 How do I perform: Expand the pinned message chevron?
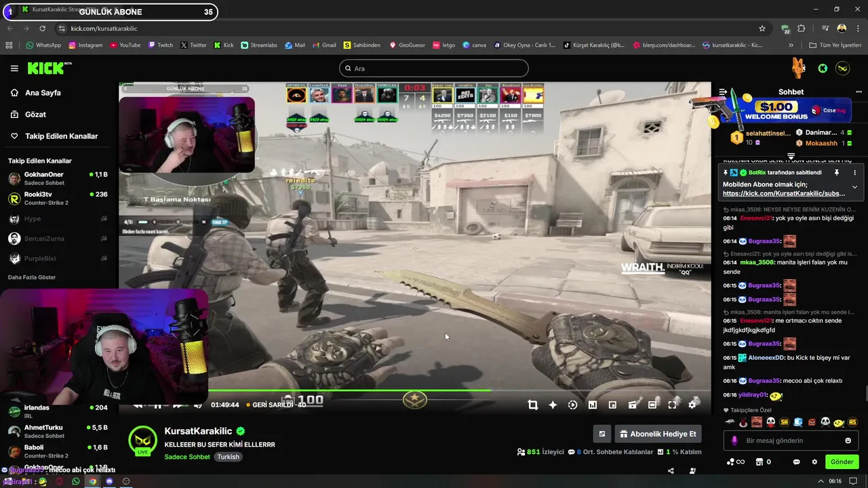point(854,187)
